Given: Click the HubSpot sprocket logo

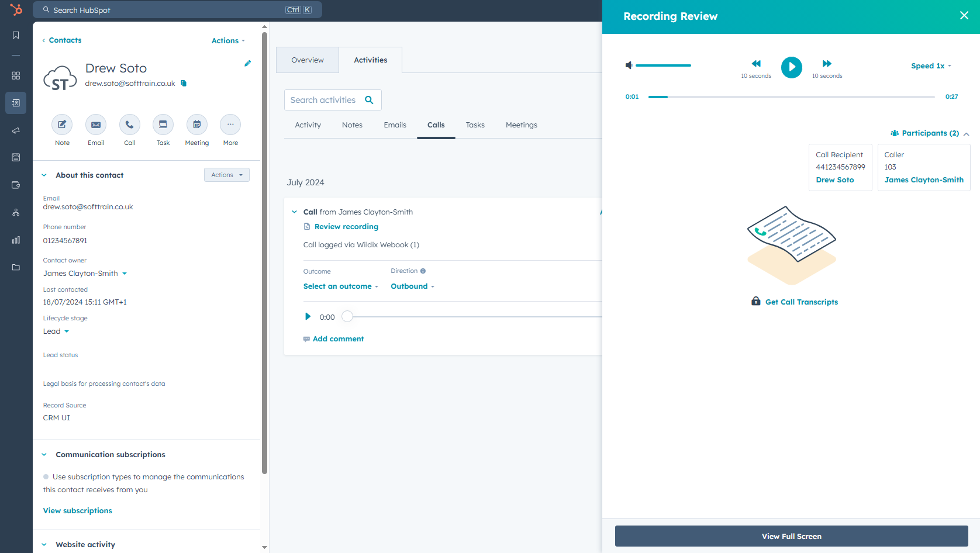Looking at the screenshot, I should coord(16,9).
